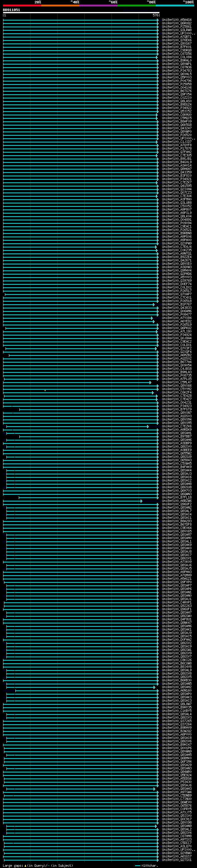Select the UniRef100_Q8VWP1 label
Viewport: 197px width, 868px height.
pos(176,64)
